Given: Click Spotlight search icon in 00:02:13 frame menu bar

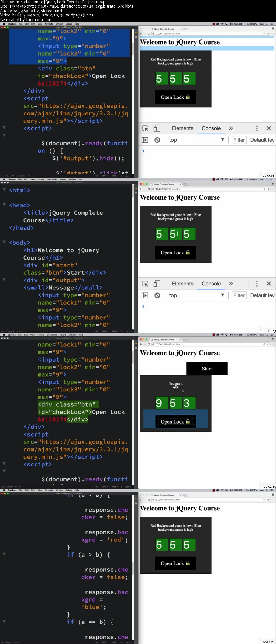Looking at the screenshot, I should coord(267,335).
